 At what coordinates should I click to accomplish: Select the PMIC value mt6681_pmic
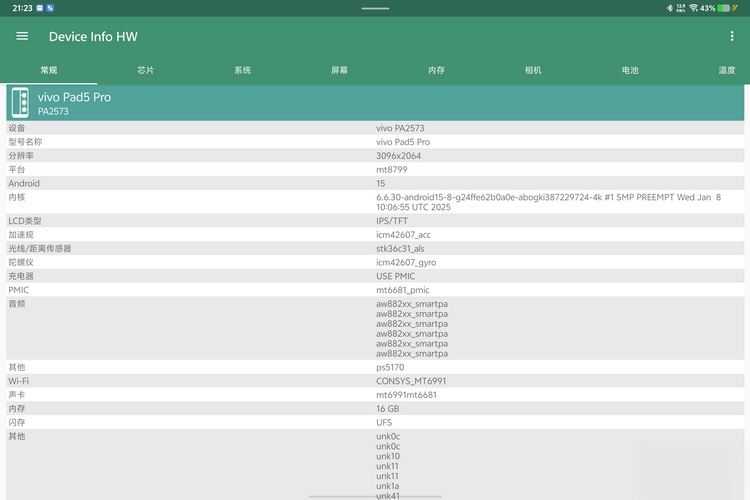(x=403, y=290)
